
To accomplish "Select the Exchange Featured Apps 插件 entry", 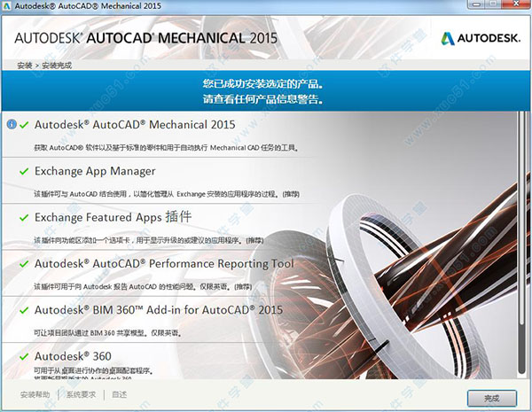I will (113, 217).
